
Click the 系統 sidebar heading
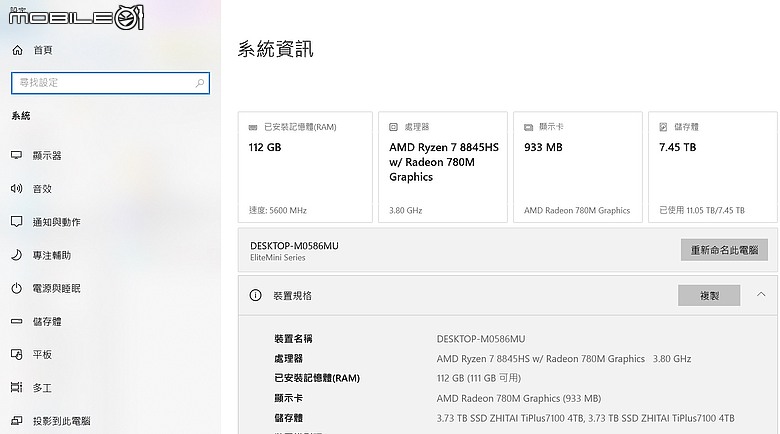click(x=21, y=116)
